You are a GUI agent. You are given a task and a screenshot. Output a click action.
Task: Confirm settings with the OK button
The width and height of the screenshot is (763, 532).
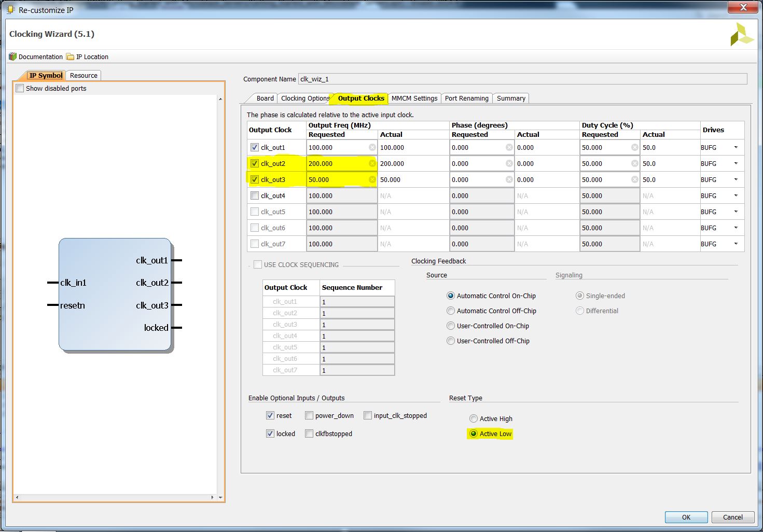pos(686,517)
